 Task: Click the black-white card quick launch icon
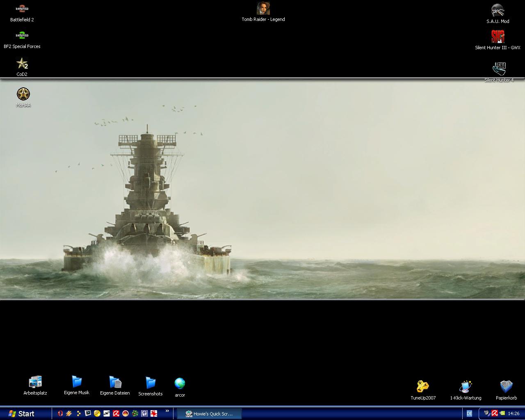tap(107, 413)
